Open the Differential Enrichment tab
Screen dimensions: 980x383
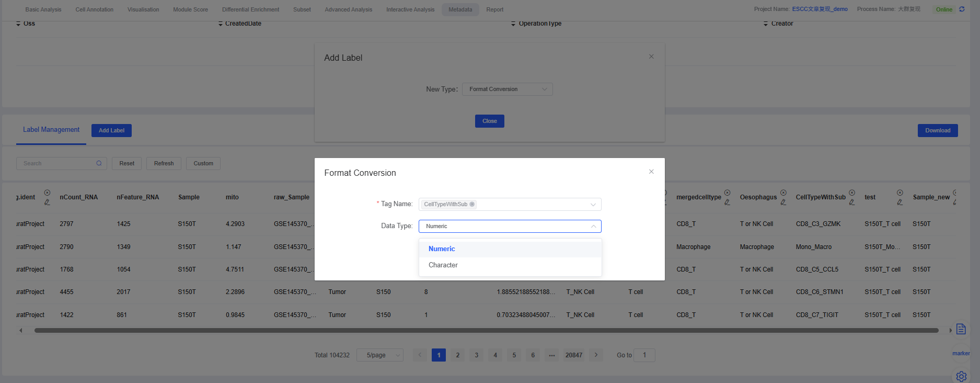[x=250, y=9]
